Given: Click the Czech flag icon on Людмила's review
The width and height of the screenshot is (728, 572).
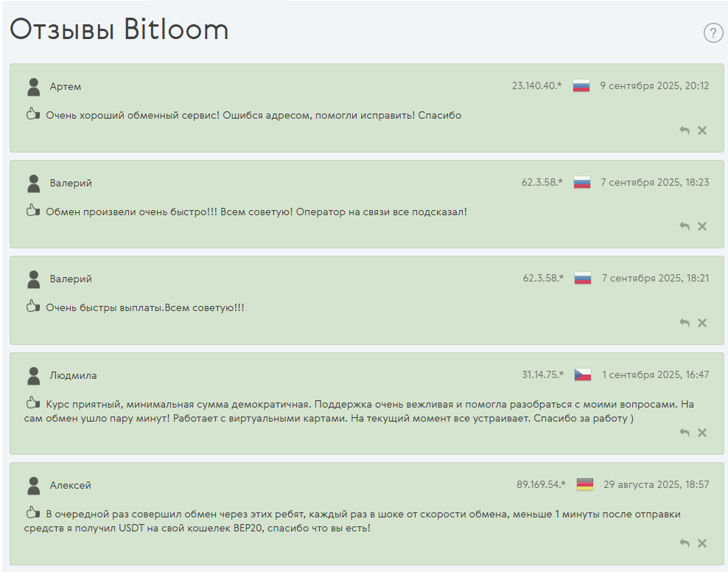Looking at the screenshot, I should [x=583, y=374].
